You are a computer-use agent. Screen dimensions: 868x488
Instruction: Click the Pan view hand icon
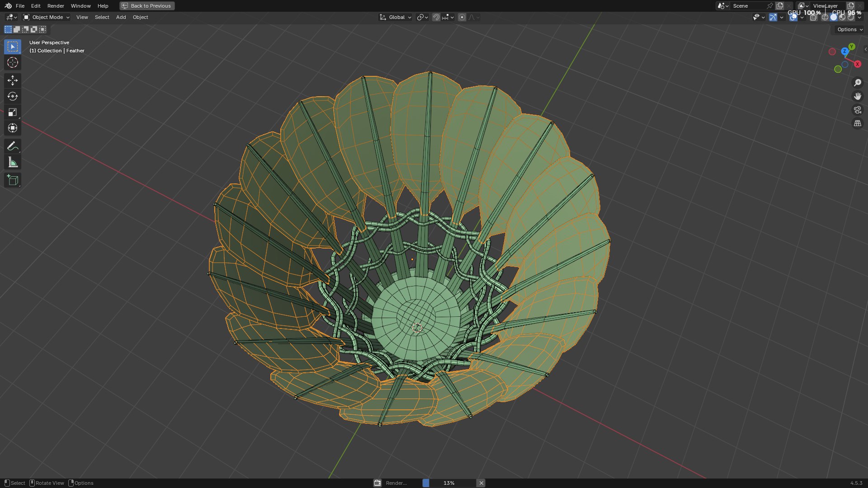857,96
